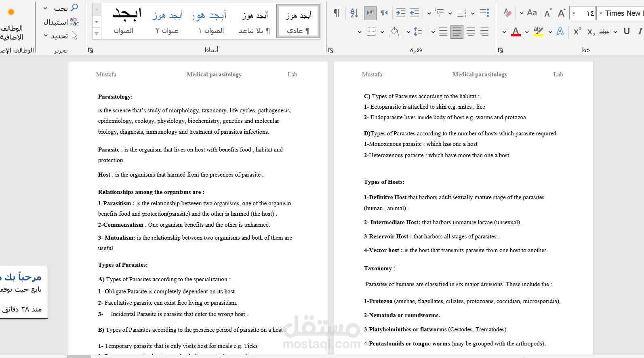The height and width of the screenshot is (358, 644).
Task: Click the Change Case Aa icon
Action: [x=532, y=13]
